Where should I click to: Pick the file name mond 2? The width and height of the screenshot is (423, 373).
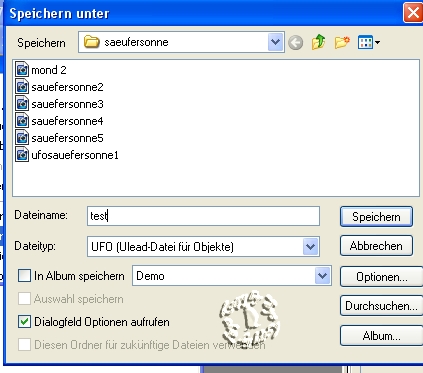point(49,70)
